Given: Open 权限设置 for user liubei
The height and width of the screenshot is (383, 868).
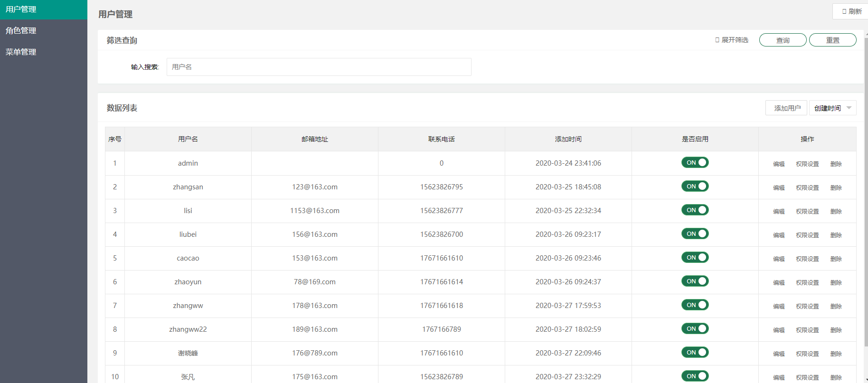Looking at the screenshot, I should (x=807, y=235).
